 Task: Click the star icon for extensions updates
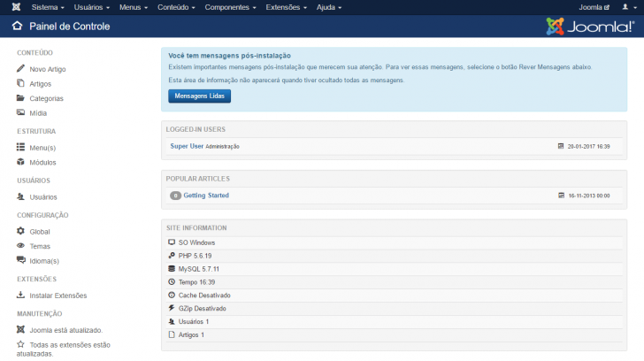point(20,344)
